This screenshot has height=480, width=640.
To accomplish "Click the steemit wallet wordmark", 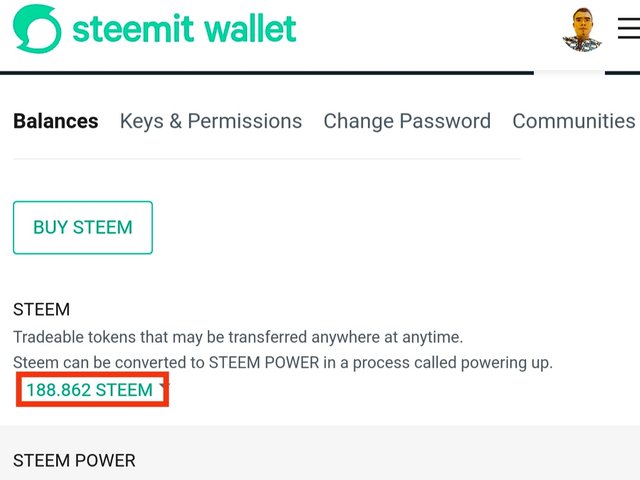I will tap(184, 29).
